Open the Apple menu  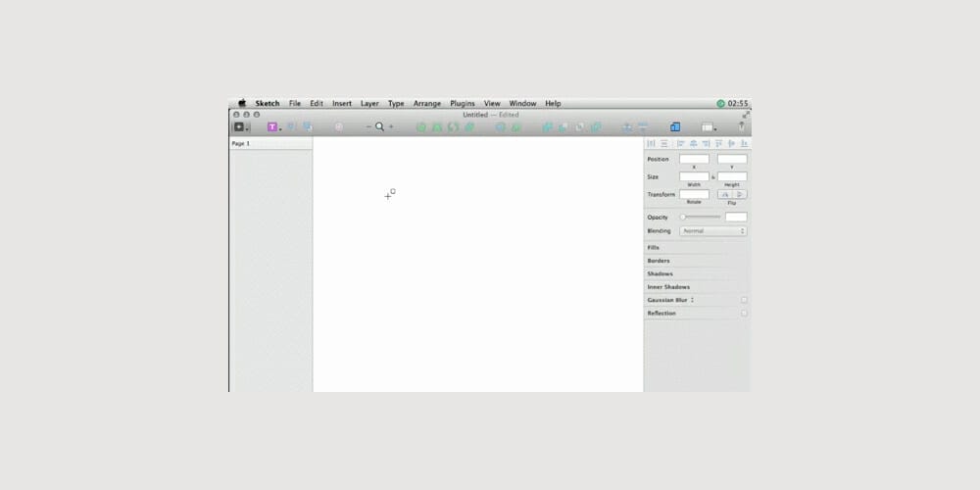tap(242, 103)
